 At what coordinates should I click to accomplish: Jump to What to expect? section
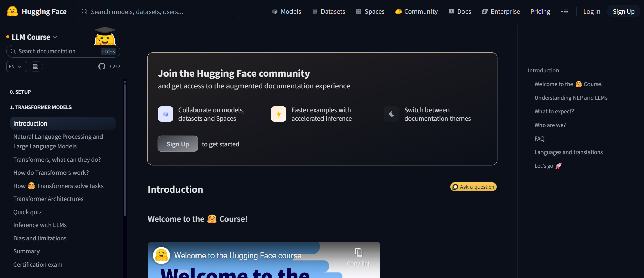554,111
